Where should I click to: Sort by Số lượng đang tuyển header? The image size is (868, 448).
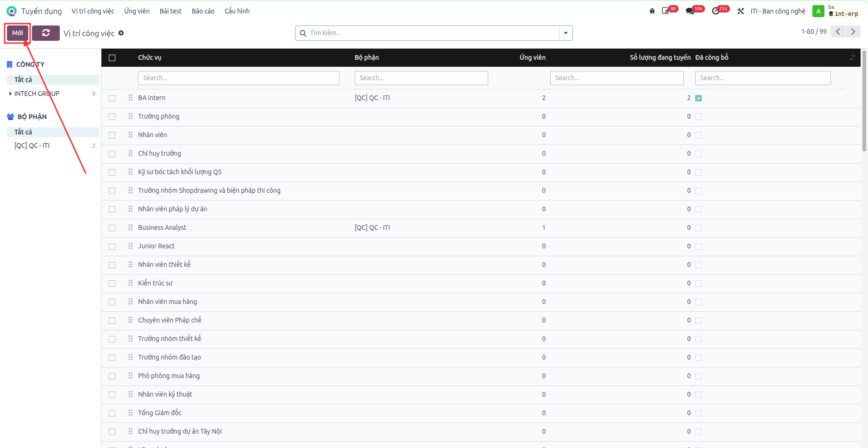(660, 57)
